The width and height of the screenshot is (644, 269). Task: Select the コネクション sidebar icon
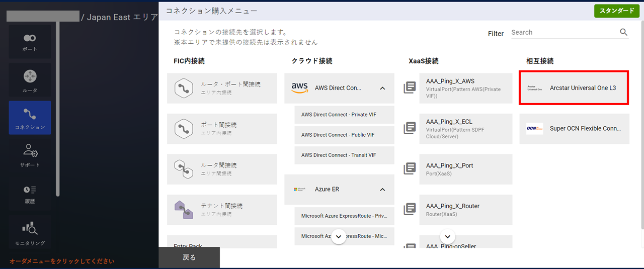(x=30, y=118)
